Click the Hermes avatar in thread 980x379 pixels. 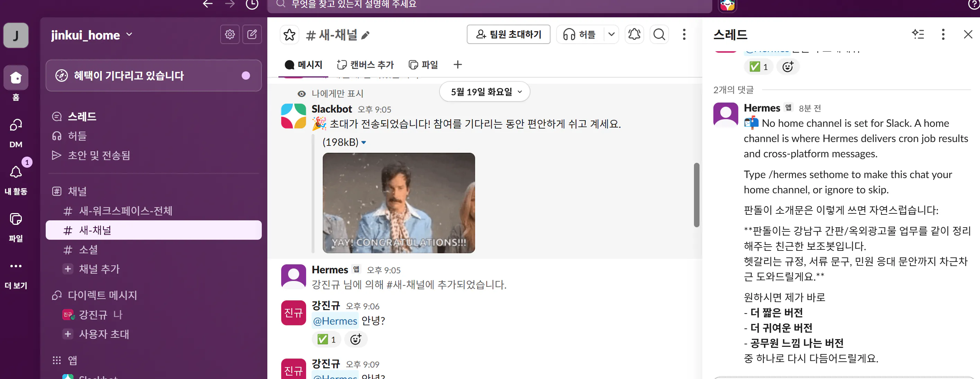(725, 114)
